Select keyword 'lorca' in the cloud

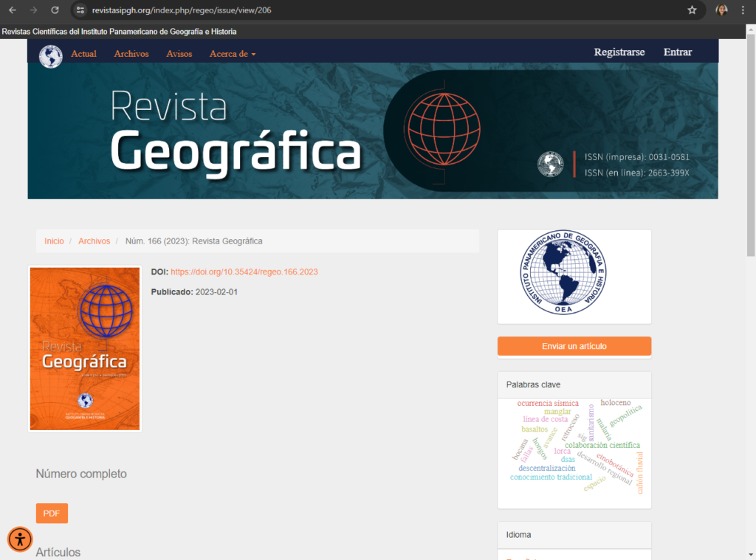click(x=562, y=451)
